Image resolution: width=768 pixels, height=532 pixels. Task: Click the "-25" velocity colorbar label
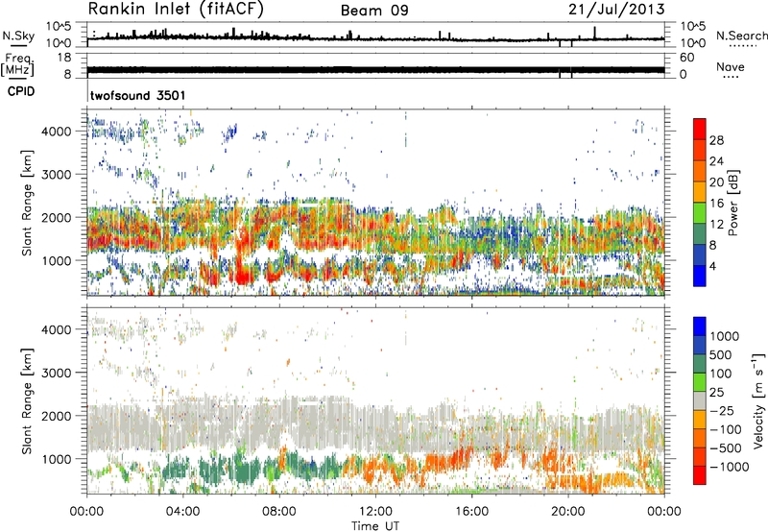[x=724, y=411]
